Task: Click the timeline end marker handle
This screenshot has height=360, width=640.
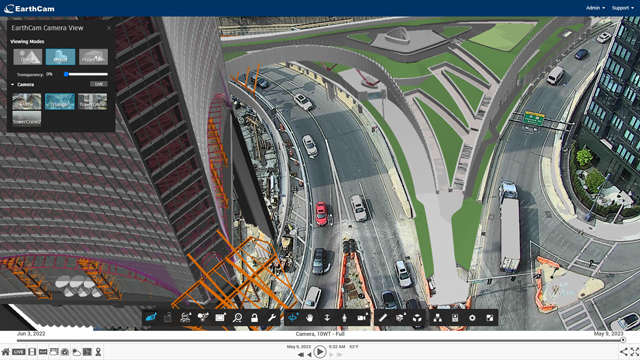Action: click(x=623, y=340)
